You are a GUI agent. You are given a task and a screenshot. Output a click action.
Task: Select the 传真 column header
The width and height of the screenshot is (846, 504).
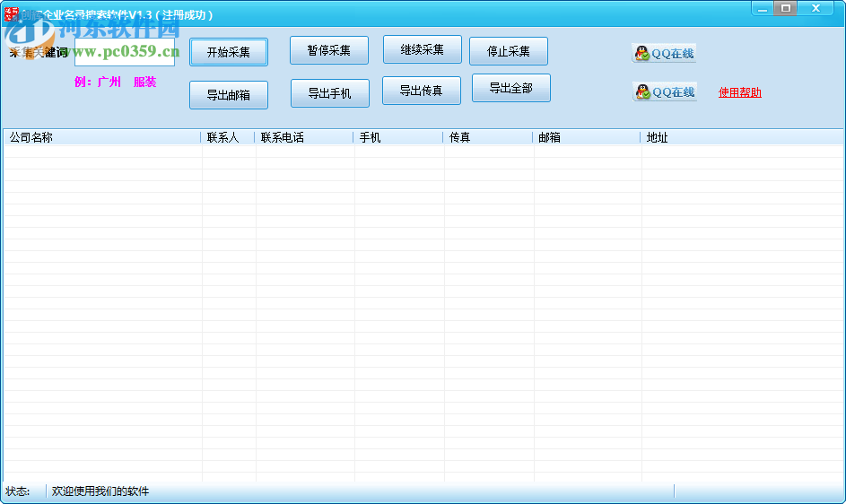pyautogui.click(x=488, y=137)
